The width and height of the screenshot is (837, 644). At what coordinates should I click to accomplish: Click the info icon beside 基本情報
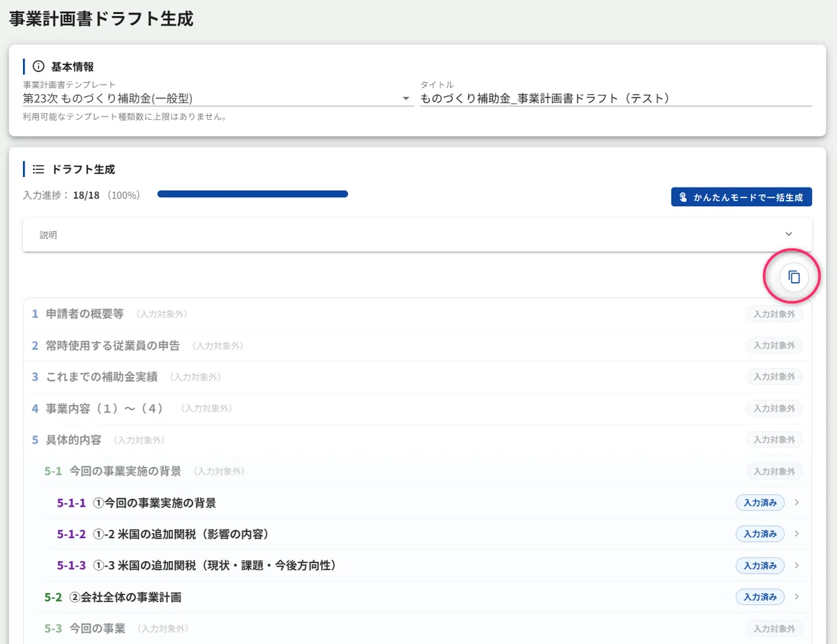tap(38, 67)
